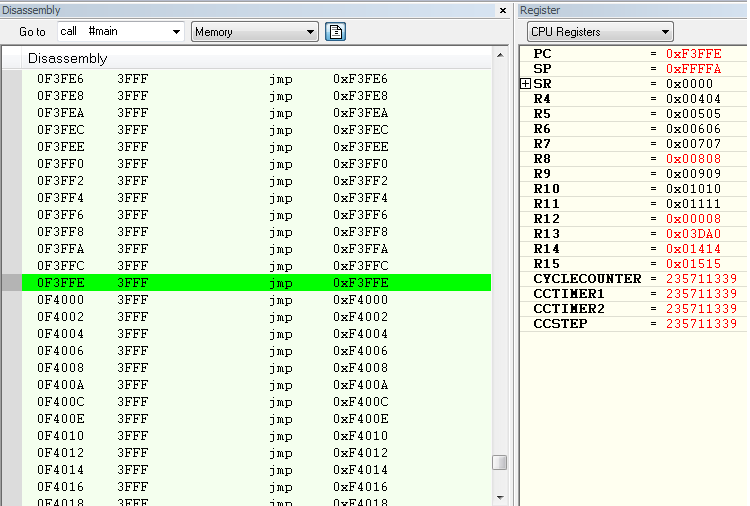Select disassembly line 0F400E
This screenshot has height=506, width=750.
click(x=256, y=418)
